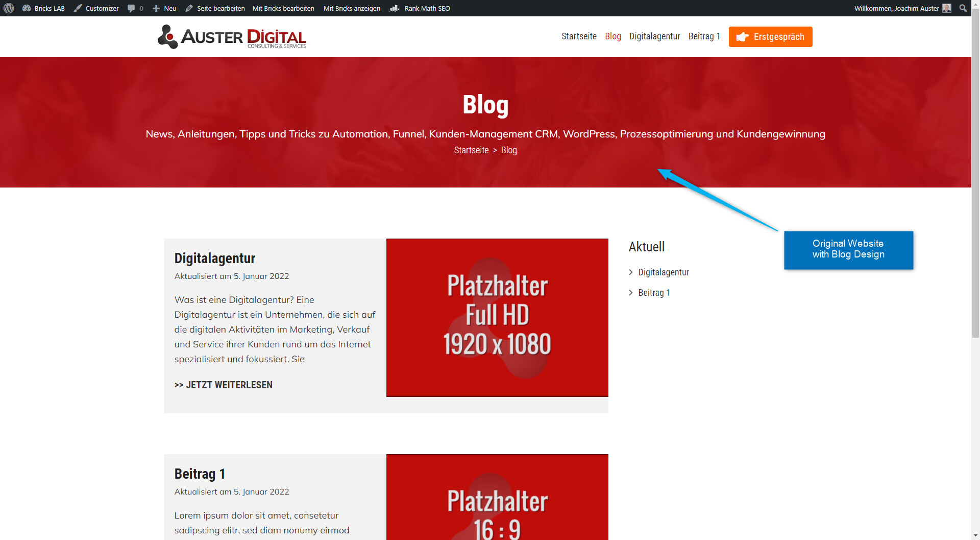Image resolution: width=980 pixels, height=540 pixels.
Task: Click the vertical scrollbar thumb
Action: [975, 174]
